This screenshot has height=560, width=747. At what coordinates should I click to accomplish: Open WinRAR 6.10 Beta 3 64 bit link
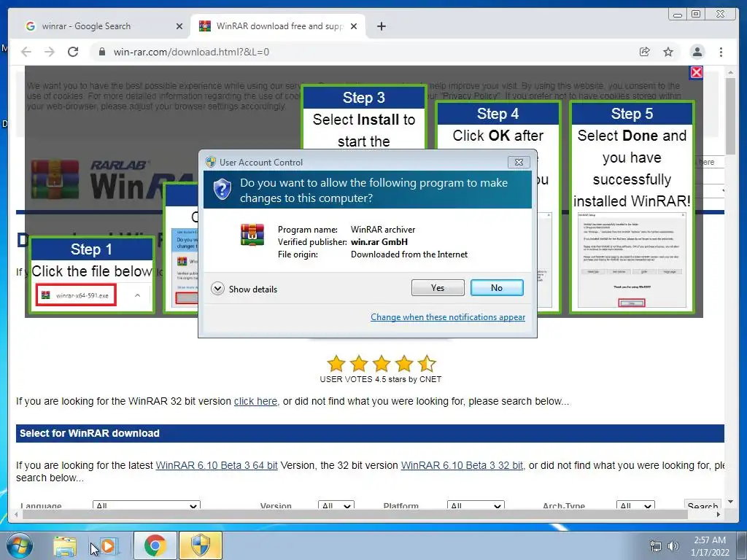pyautogui.click(x=217, y=465)
